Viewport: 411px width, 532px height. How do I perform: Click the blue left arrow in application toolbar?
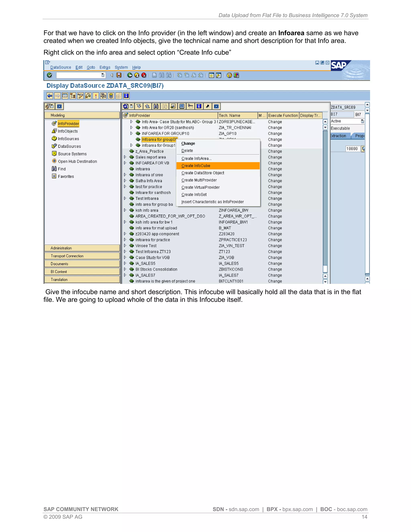point(50,96)
